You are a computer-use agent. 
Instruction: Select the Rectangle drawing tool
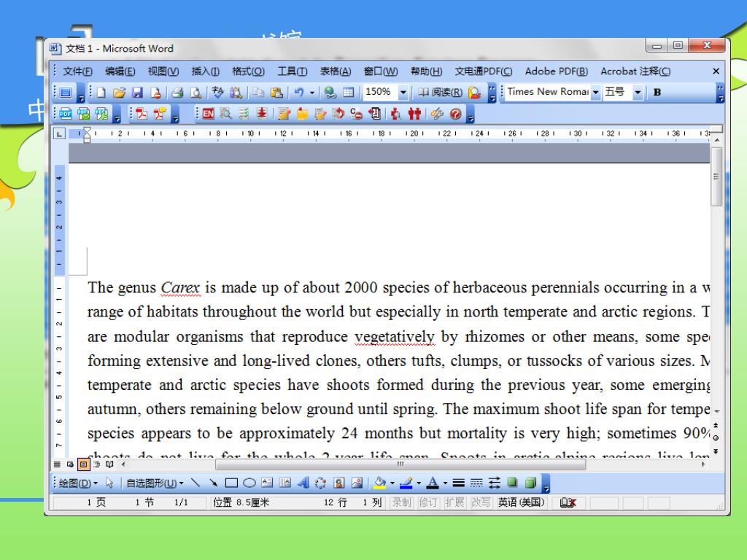pos(231,483)
